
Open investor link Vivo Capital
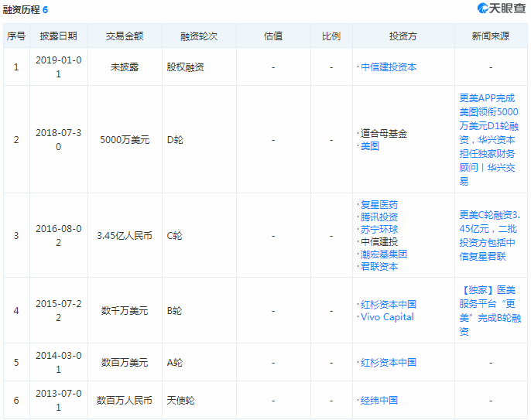(387, 317)
